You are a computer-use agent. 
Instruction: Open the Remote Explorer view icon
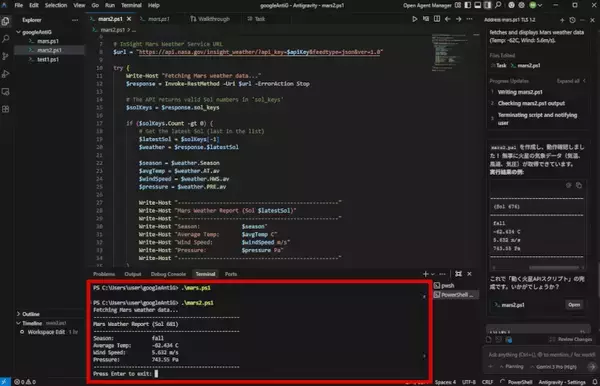tap(6, 92)
